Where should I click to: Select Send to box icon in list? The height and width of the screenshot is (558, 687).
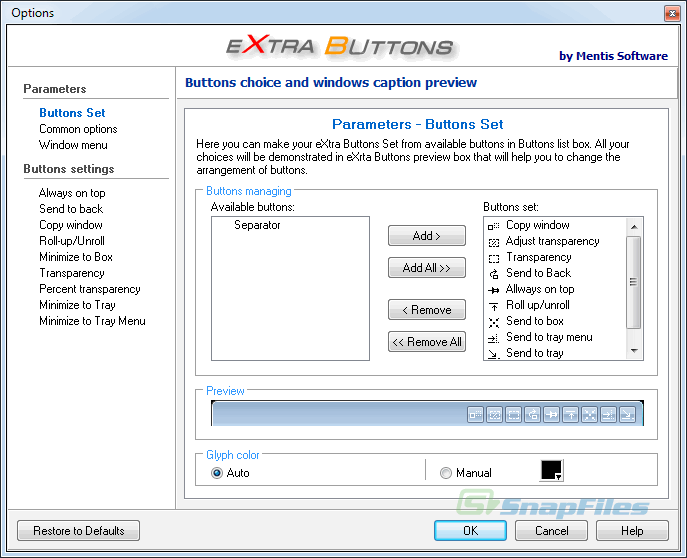point(493,322)
